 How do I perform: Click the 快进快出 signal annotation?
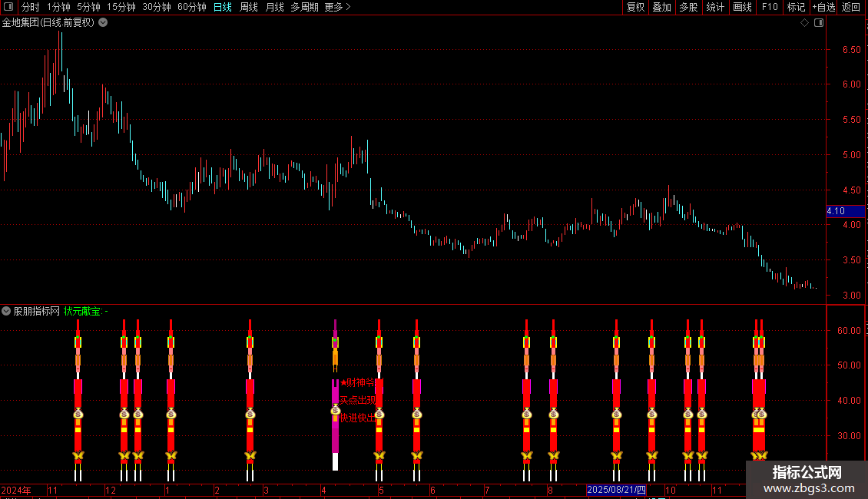[358, 418]
